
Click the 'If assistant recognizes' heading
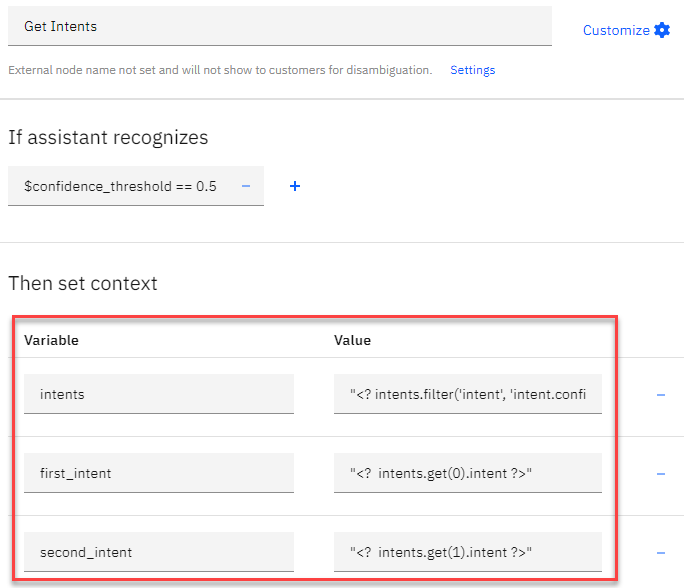108,137
